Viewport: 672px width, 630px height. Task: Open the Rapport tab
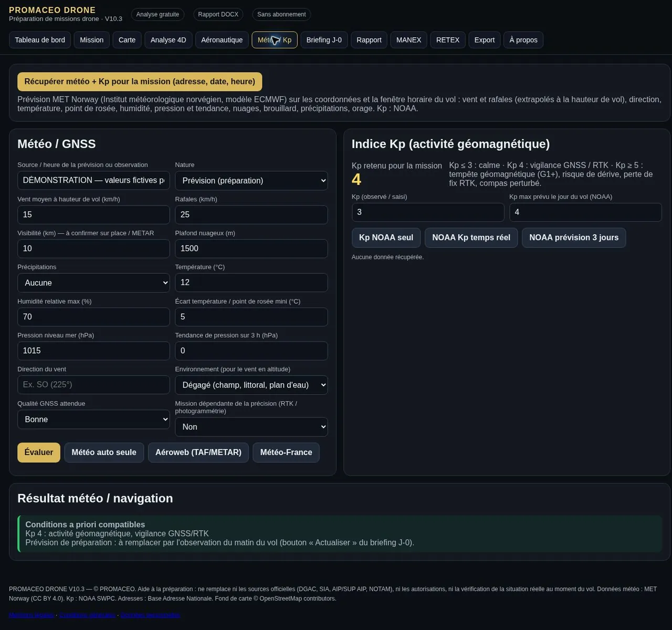[x=369, y=40]
